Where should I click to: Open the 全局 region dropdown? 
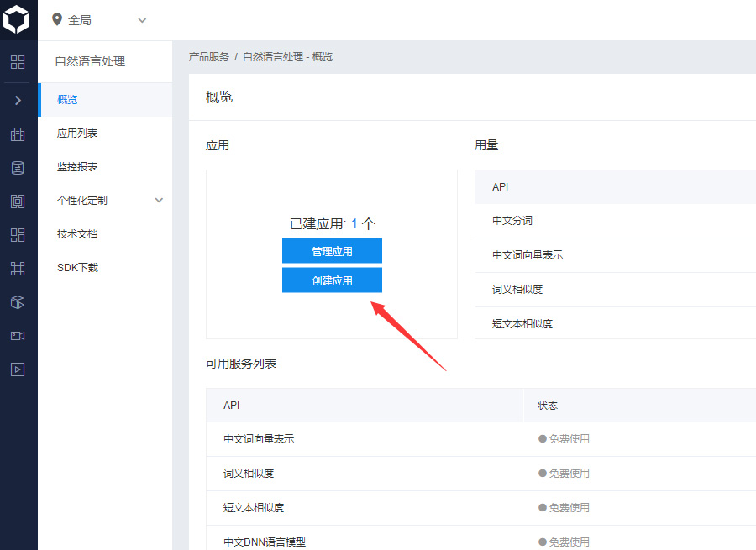click(99, 19)
